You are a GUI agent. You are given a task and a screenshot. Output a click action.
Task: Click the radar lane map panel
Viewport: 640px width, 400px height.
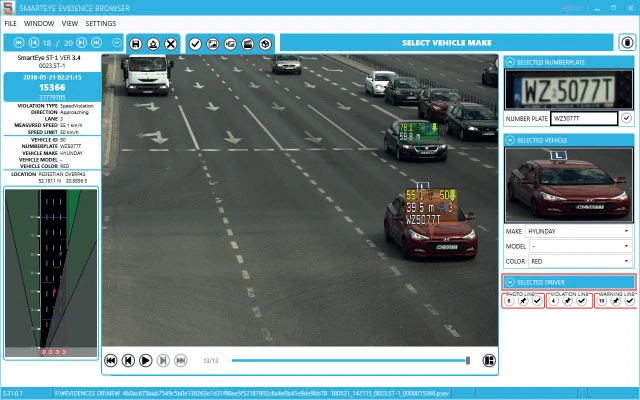pos(51,273)
